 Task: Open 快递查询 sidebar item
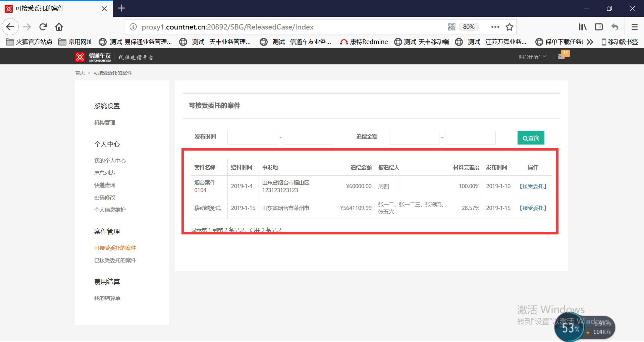[x=105, y=185]
